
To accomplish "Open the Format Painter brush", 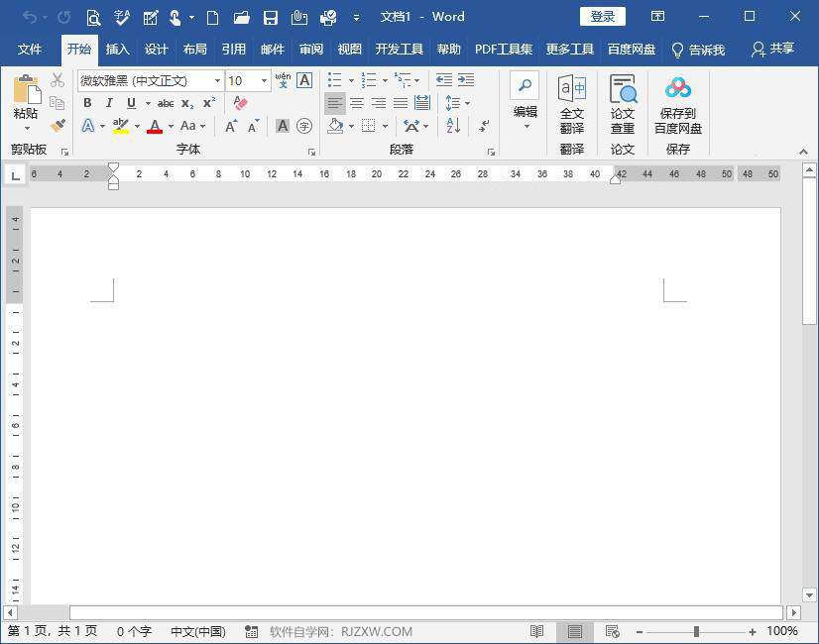I will point(57,126).
